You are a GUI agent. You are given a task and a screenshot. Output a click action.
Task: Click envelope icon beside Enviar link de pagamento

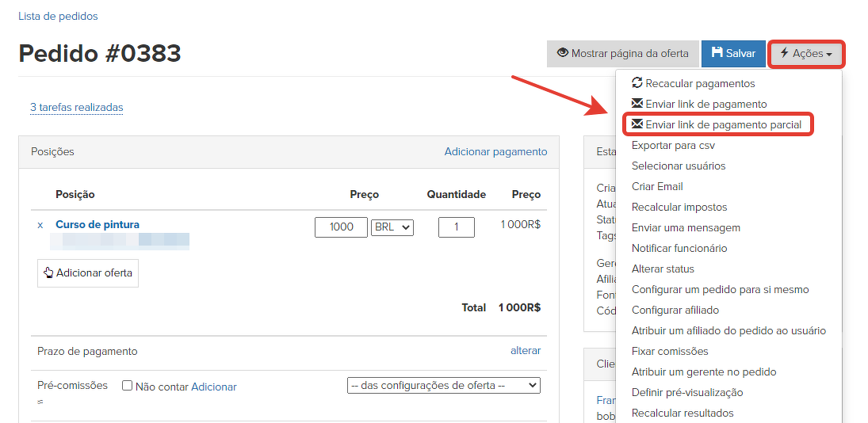[x=637, y=104]
